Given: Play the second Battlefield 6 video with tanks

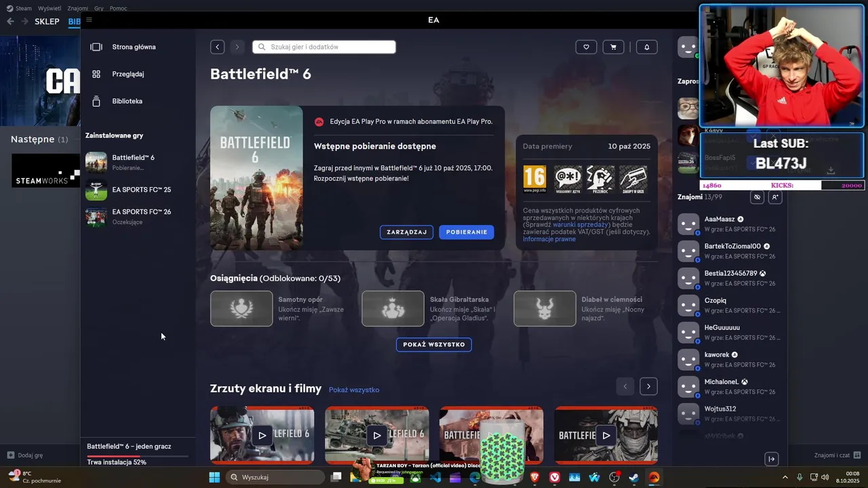Looking at the screenshot, I should (x=376, y=435).
